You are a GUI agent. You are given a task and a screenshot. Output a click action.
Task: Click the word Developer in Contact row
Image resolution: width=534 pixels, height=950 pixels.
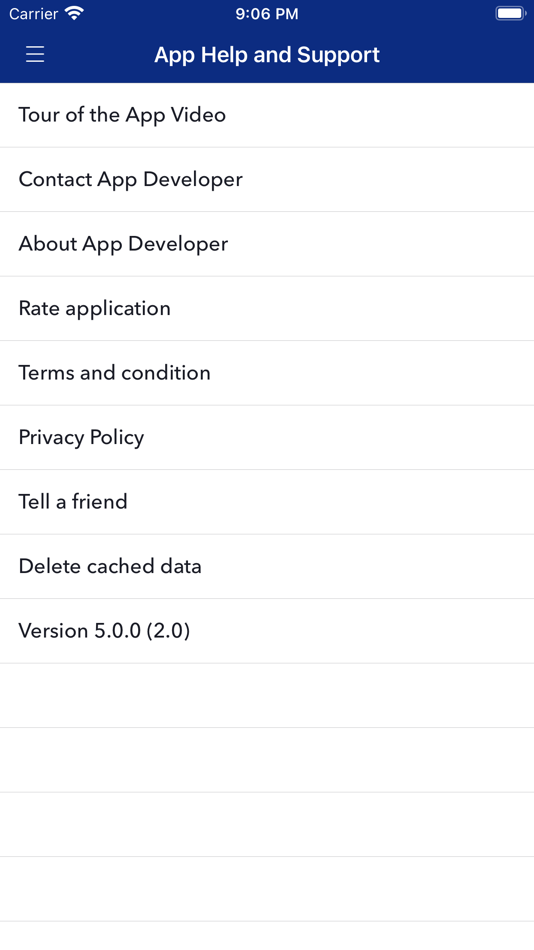[193, 179]
